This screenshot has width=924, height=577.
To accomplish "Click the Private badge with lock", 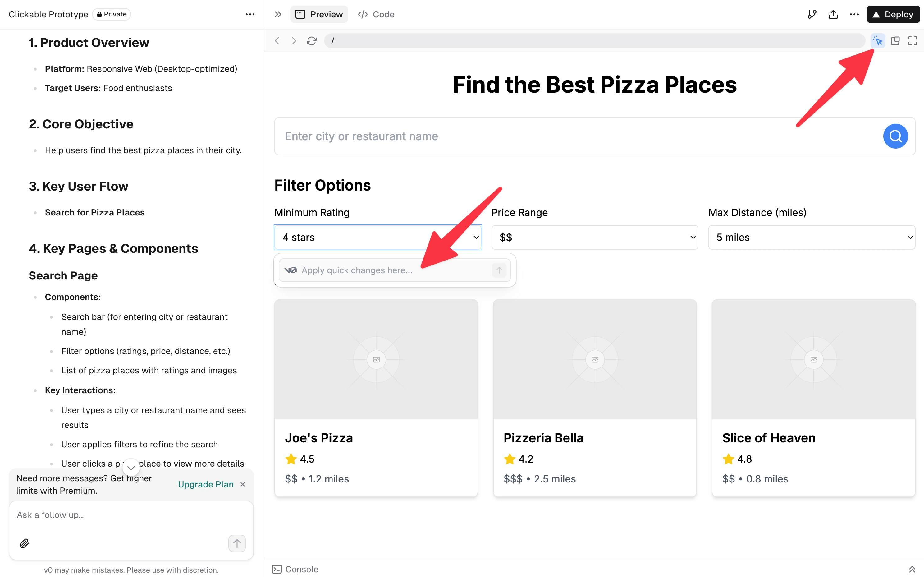I will 111,14.
